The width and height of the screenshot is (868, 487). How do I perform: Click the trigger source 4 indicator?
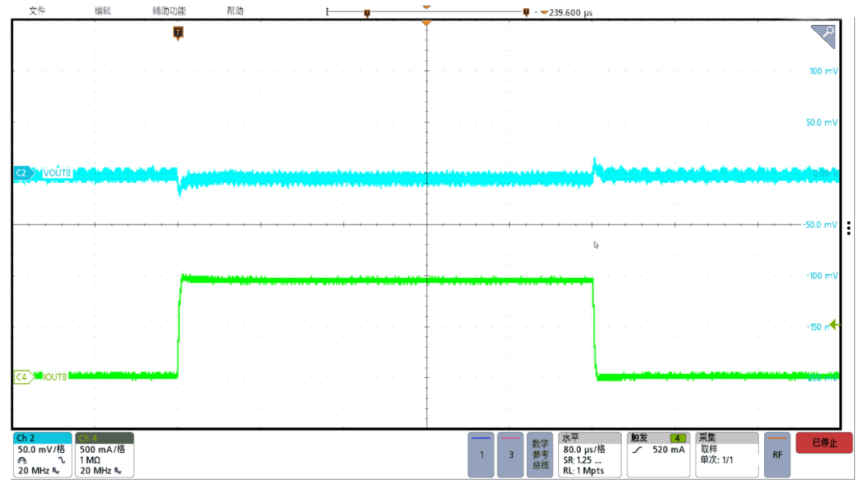click(x=677, y=438)
